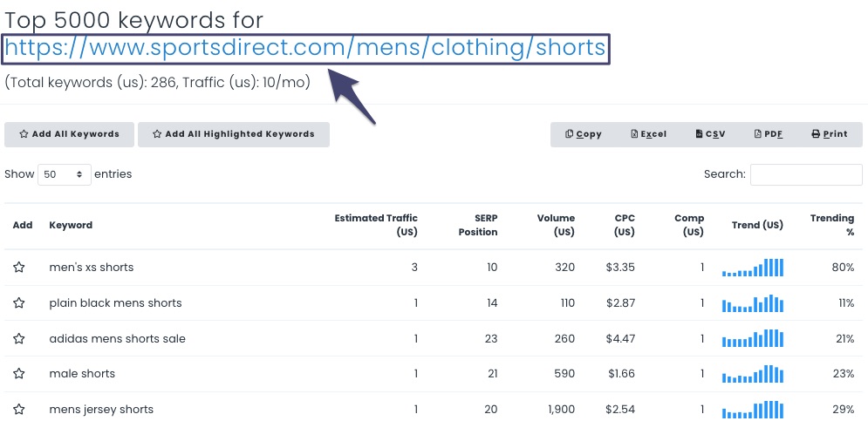
Task: Open the Show entries dropdown
Action: click(x=65, y=174)
